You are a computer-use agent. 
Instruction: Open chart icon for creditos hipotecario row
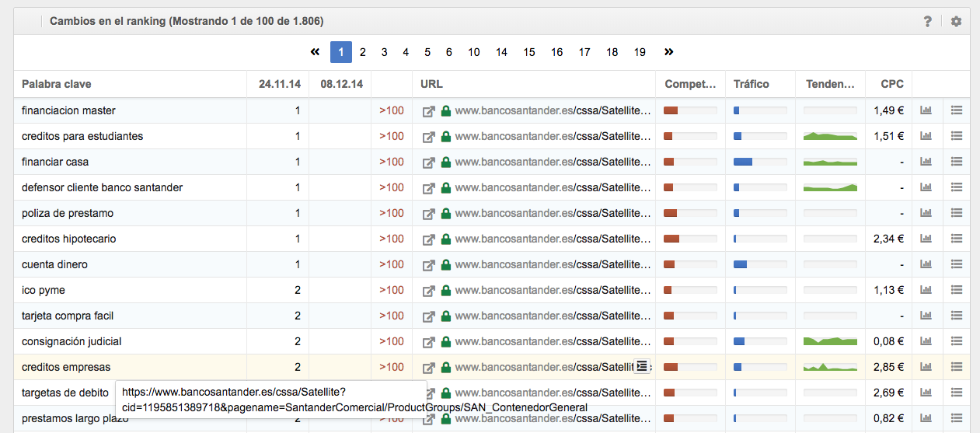pyautogui.click(x=926, y=239)
